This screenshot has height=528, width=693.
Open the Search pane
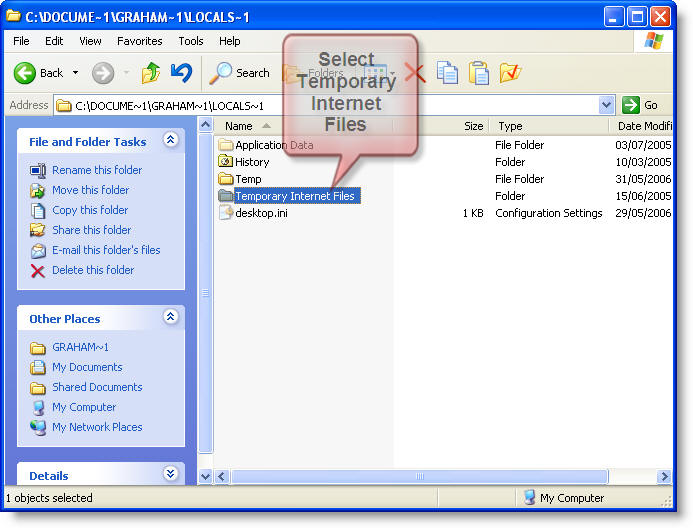tap(239, 73)
